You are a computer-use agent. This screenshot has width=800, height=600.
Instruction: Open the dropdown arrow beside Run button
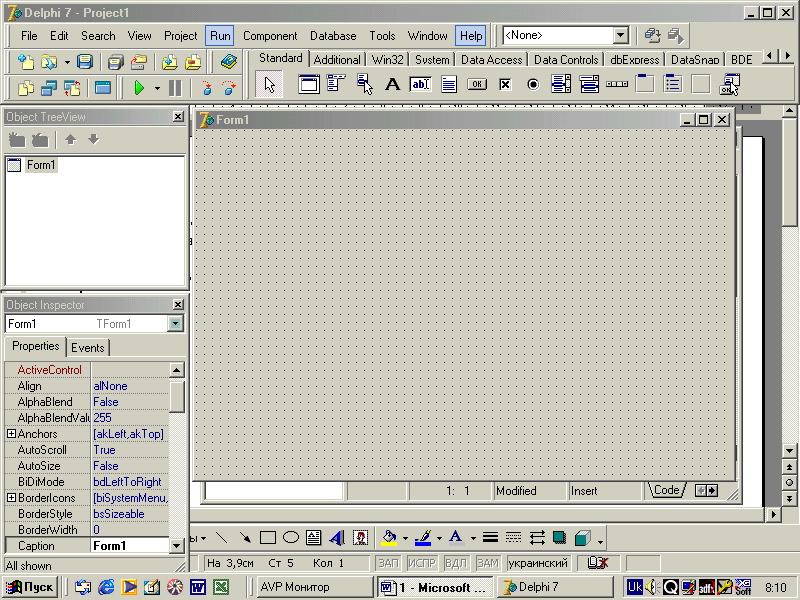tap(157, 88)
